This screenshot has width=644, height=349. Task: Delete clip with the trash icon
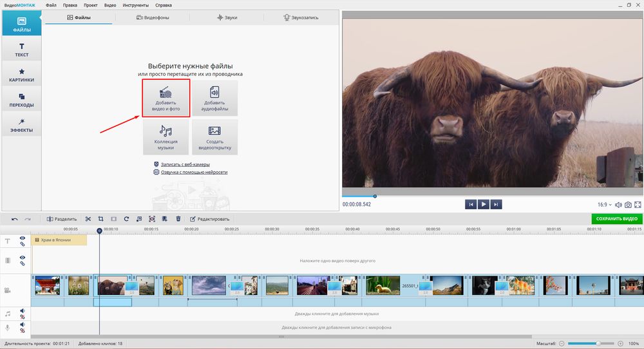178,219
